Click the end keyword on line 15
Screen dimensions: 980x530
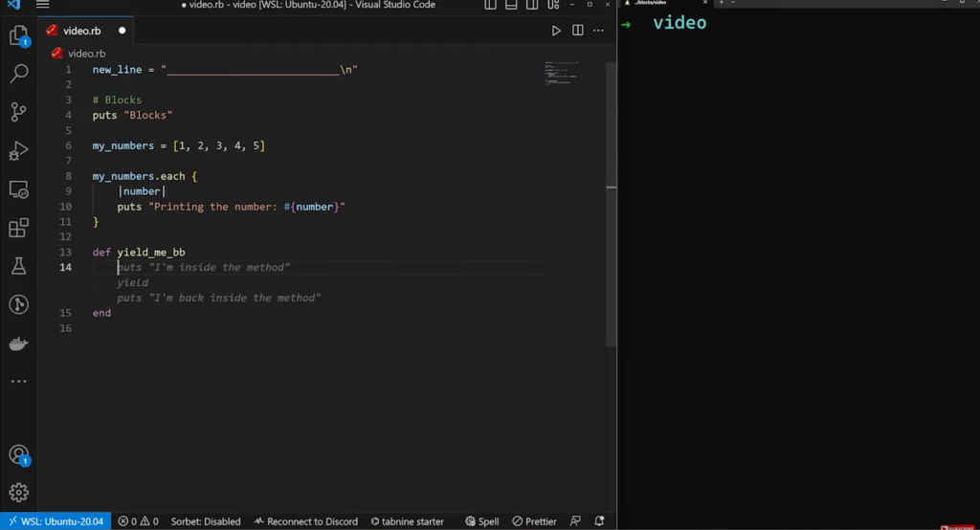coord(101,313)
